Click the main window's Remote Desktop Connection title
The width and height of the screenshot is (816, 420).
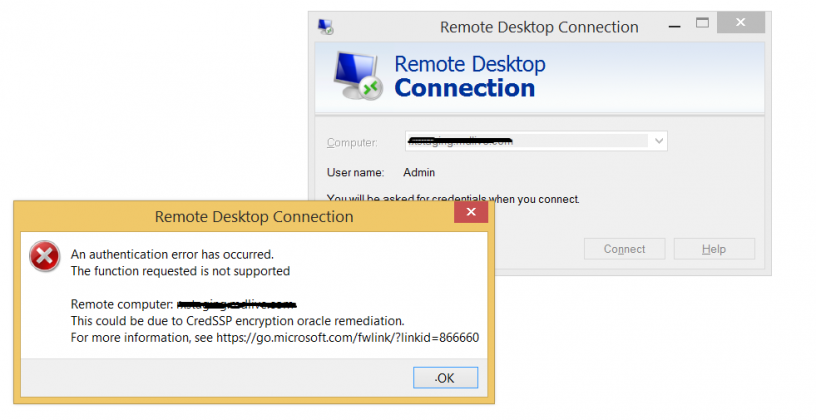[x=539, y=27]
